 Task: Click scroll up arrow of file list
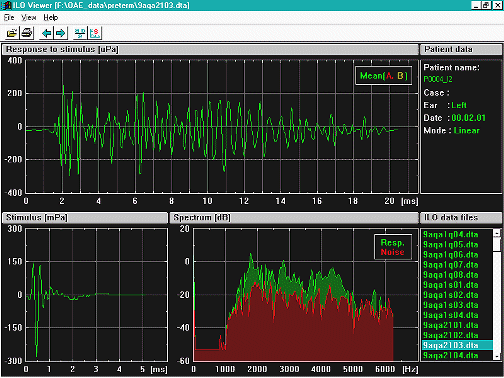497,233
